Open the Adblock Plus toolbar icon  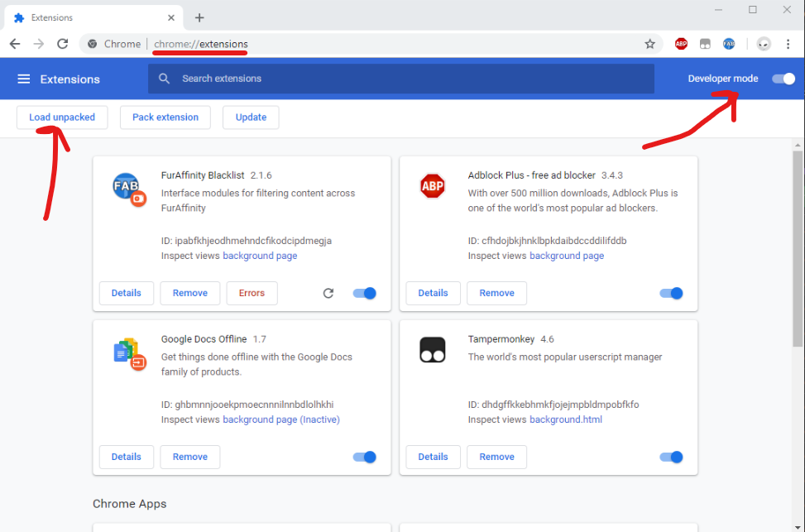point(681,44)
